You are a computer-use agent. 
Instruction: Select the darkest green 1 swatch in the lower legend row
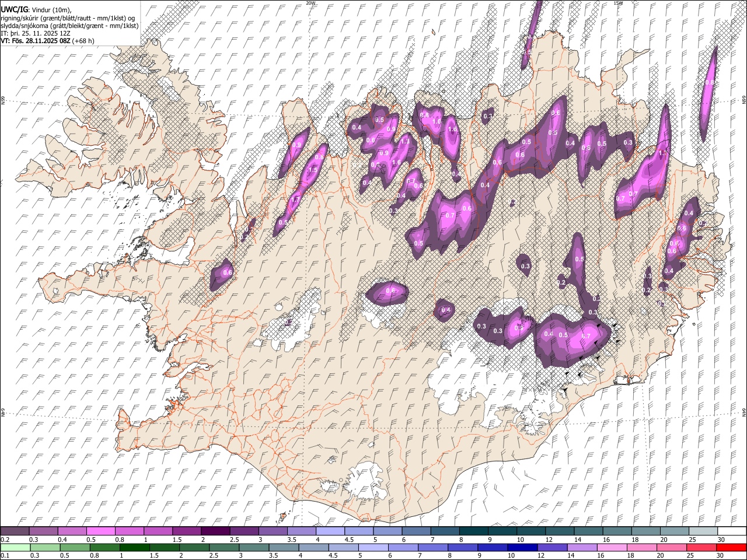134,547
